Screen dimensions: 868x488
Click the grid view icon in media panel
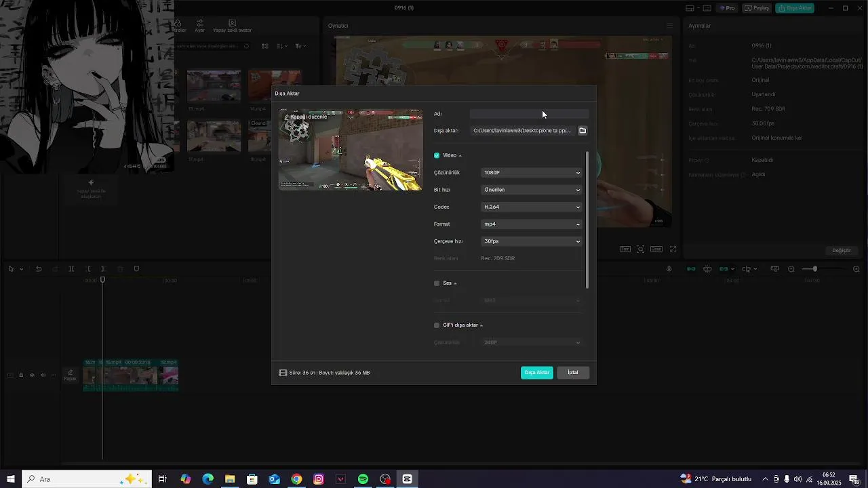pos(265,46)
